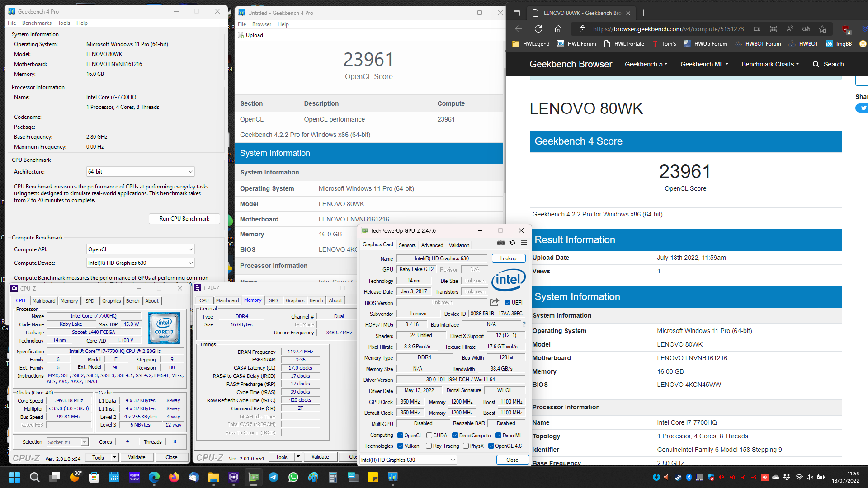Click the Twitter share icon on the page
This screenshot has width=868, height=488.
click(x=862, y=108)
